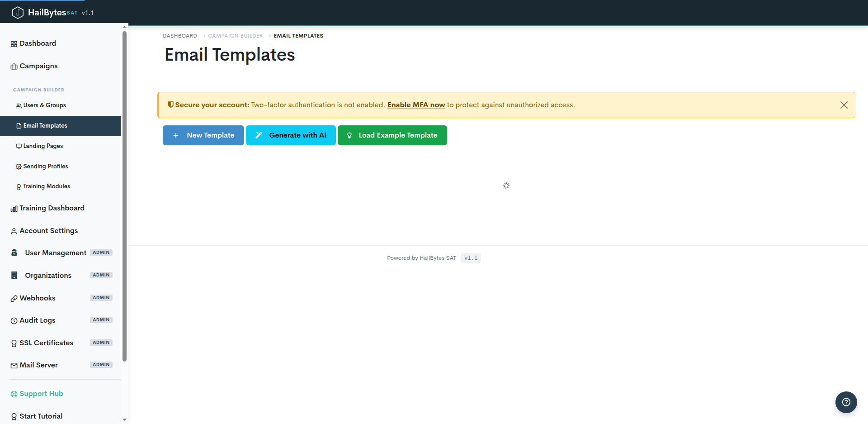868x424 pixels.
Task: Click the lightbulb icon on Load Example Template
Action: click(x=349, y=135)
